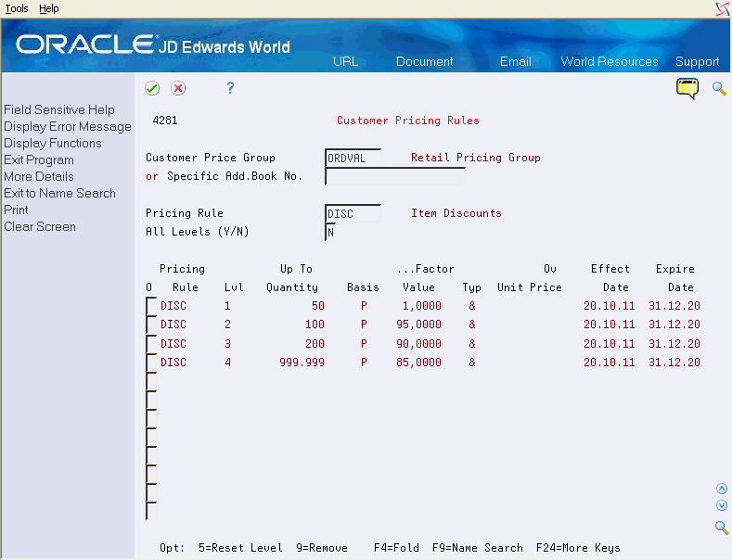Click option field for DISC level 1 row

(151, 307)
